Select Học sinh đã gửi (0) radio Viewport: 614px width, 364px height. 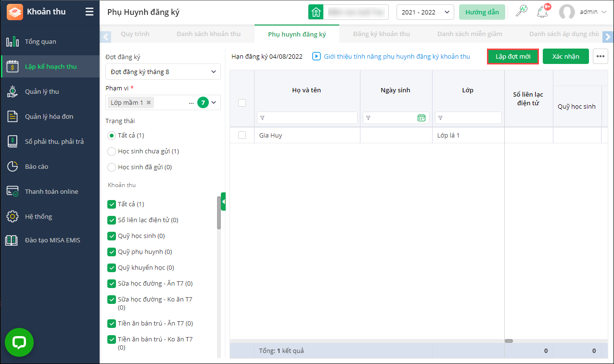click(x=112, y=167)
